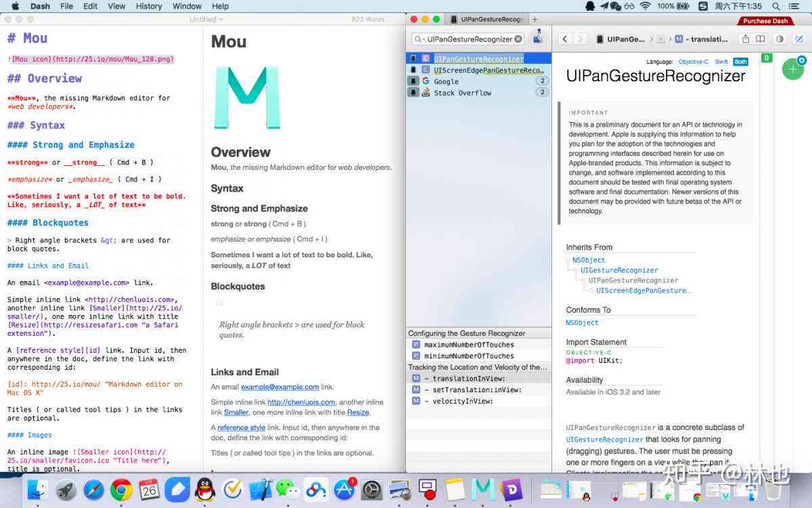
Task: Select the translationInView: method
Action: pos(479,379)
